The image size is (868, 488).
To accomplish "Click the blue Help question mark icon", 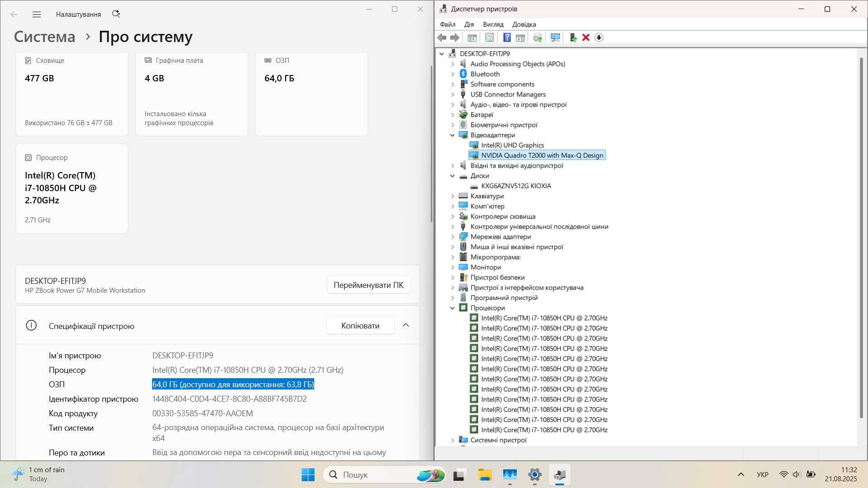I will pos(507,38).
